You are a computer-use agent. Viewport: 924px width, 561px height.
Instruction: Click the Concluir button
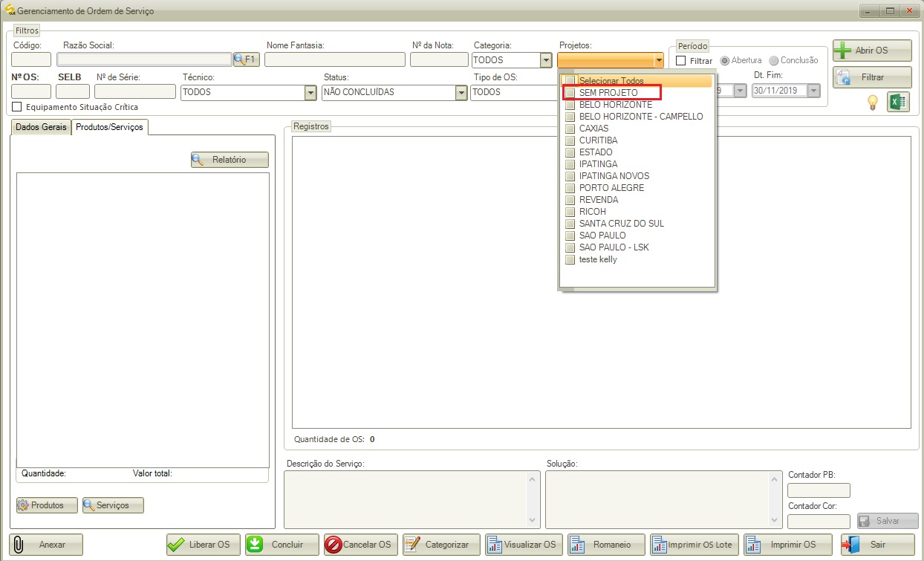[x=282, y=545]
